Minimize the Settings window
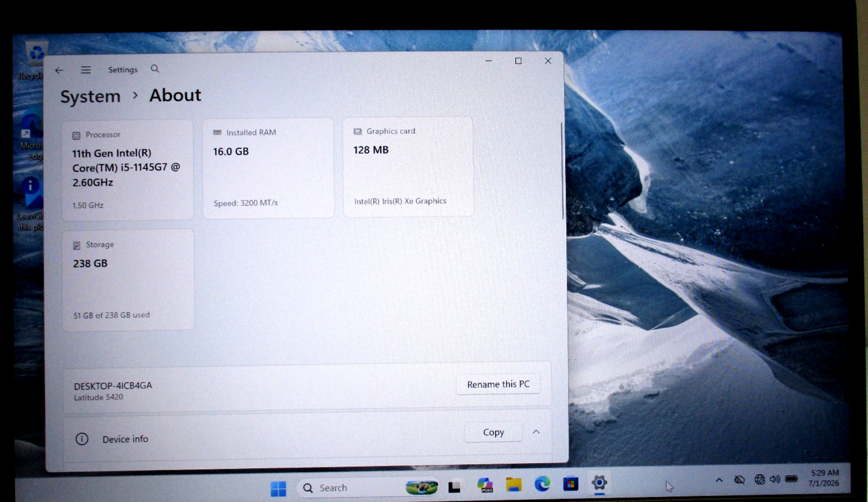 tap(489, 61)
